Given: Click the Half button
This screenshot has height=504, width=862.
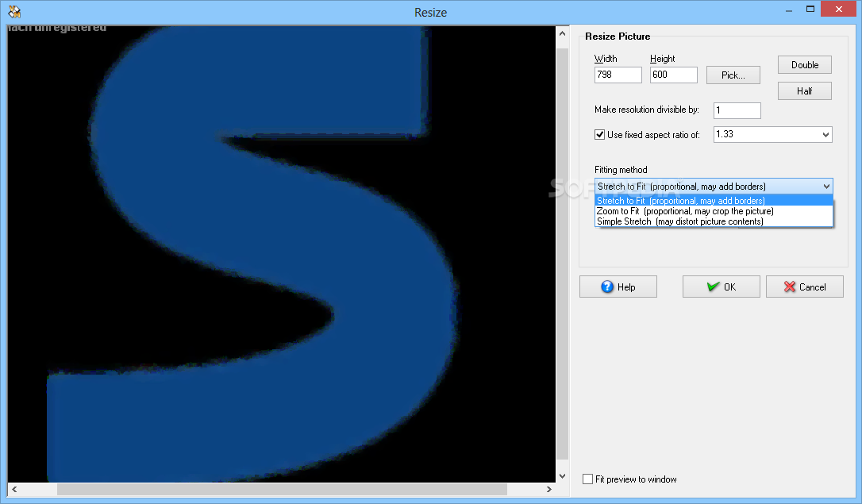Looking at the screenshot, I should [805, 91].
